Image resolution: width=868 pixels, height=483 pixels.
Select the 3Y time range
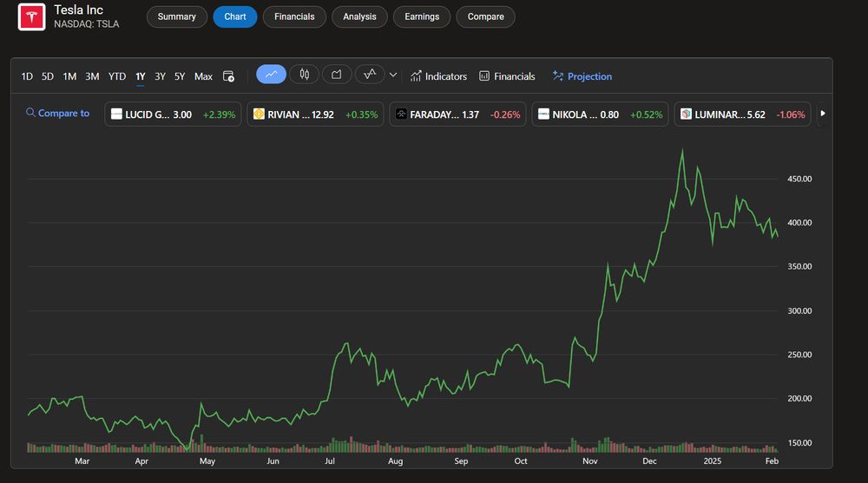(160, 76)
